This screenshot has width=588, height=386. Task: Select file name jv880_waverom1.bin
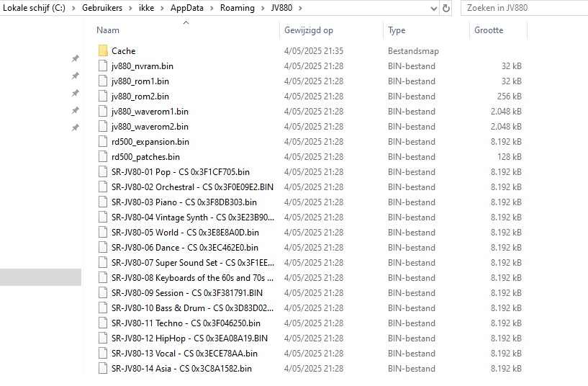(x=150, y=112)
